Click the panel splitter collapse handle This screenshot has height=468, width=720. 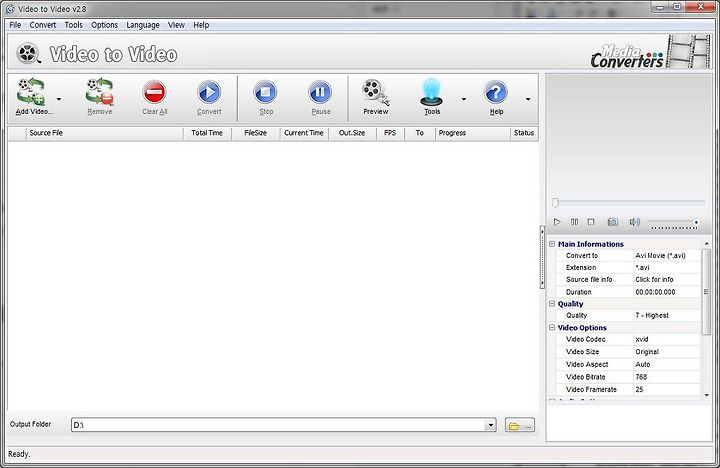542,257
